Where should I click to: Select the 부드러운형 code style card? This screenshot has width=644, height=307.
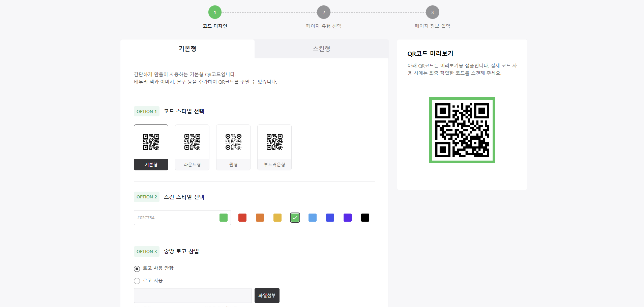click(274, 147)
